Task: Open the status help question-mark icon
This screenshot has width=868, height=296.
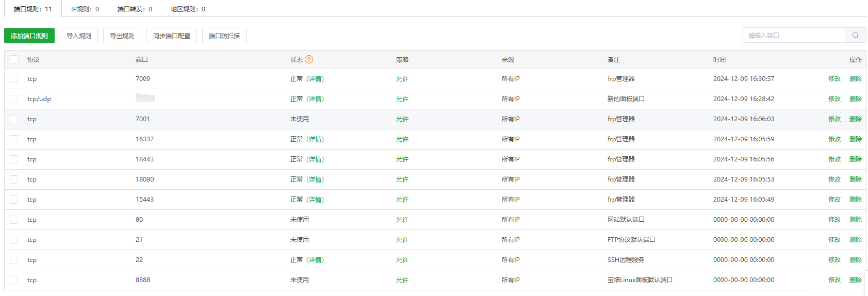Action: pyautogui.click(x=309, y=59)
